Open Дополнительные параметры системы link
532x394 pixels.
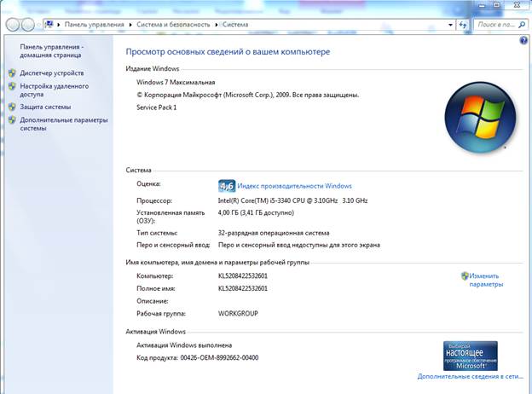[64, 124]
